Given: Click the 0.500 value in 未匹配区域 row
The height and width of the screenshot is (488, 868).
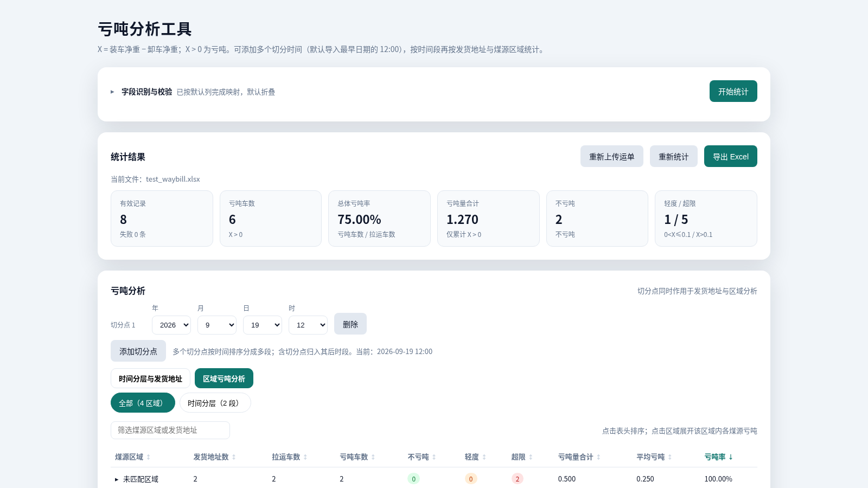Looking at the screenshot, I should click(x=567, y=479).
